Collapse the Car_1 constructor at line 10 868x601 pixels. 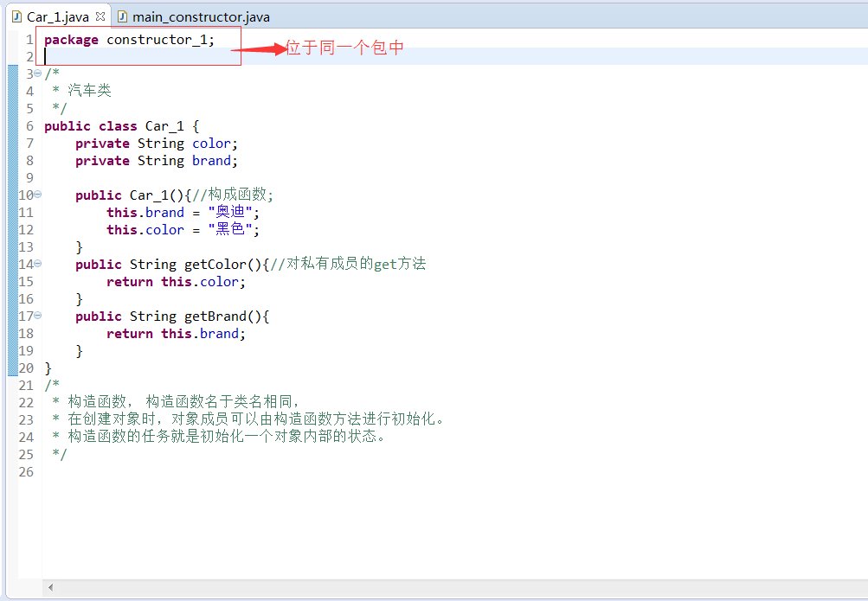click(36, 195)
